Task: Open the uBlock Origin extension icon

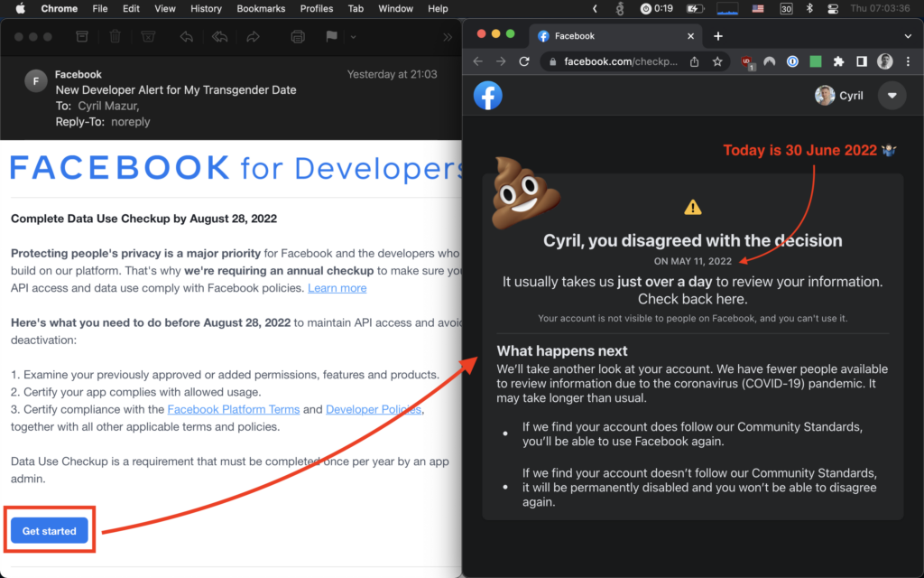Action: 746,62
